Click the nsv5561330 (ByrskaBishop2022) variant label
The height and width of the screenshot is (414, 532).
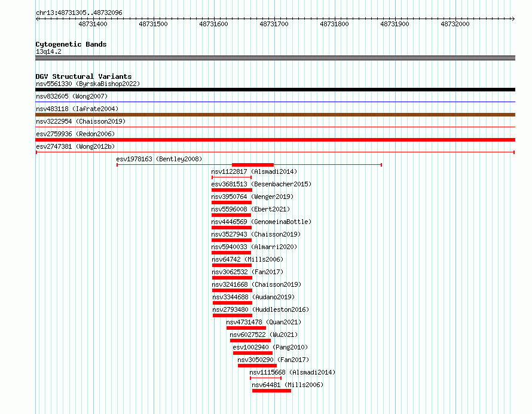(88, 84)
